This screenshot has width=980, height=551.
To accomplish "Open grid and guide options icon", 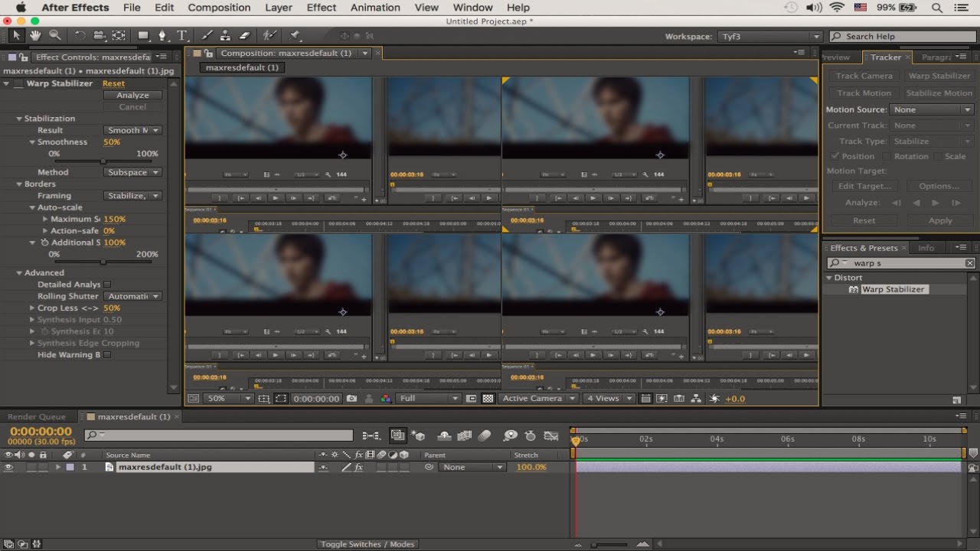I will pos(264,399).
